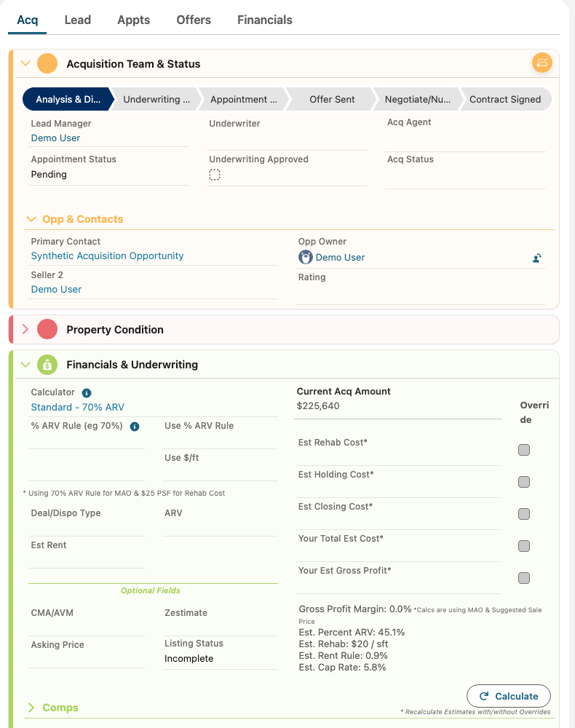Click the Use $/ft field
This screenshot has width=575, height=728.
pyautogui.click(x=220, y=466)
